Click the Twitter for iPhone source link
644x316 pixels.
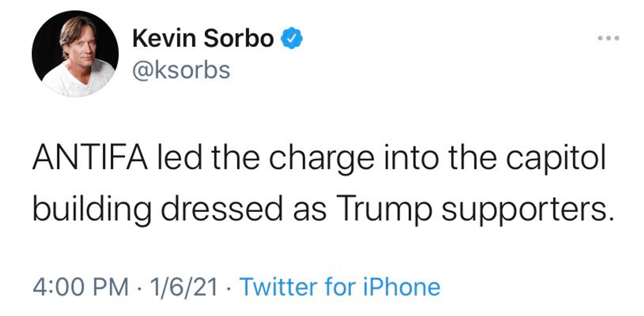(340, 287)
